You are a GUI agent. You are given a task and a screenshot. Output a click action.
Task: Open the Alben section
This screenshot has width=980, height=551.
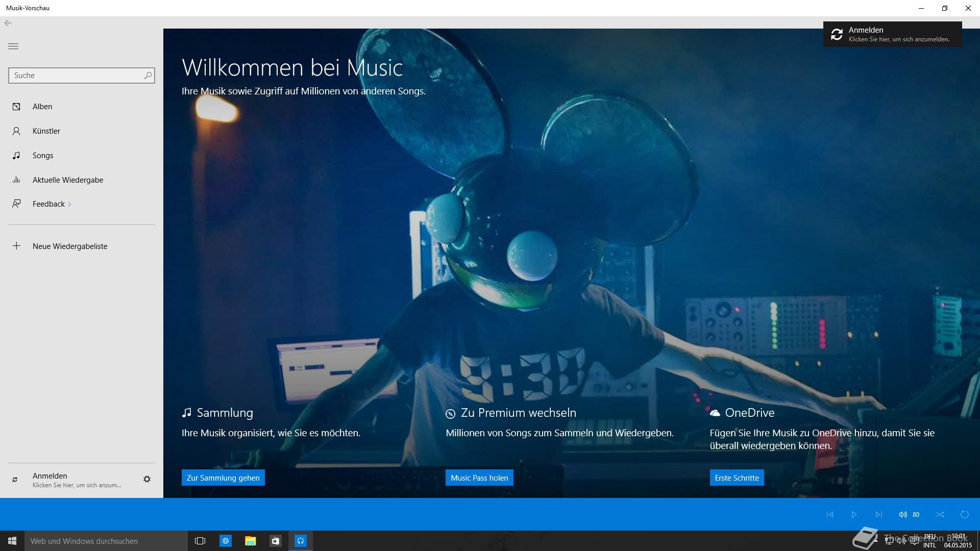82,107
